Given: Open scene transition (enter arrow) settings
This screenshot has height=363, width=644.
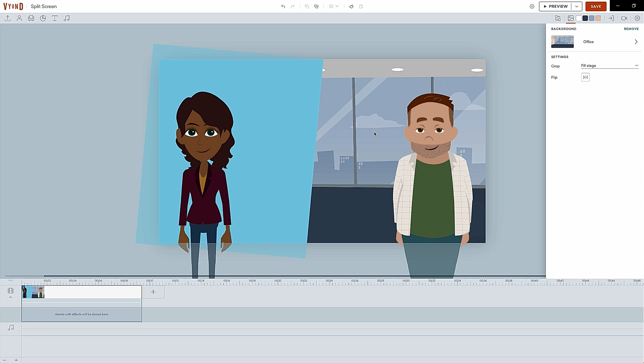Looking at the screenshot, I should [x=611, y=18].
